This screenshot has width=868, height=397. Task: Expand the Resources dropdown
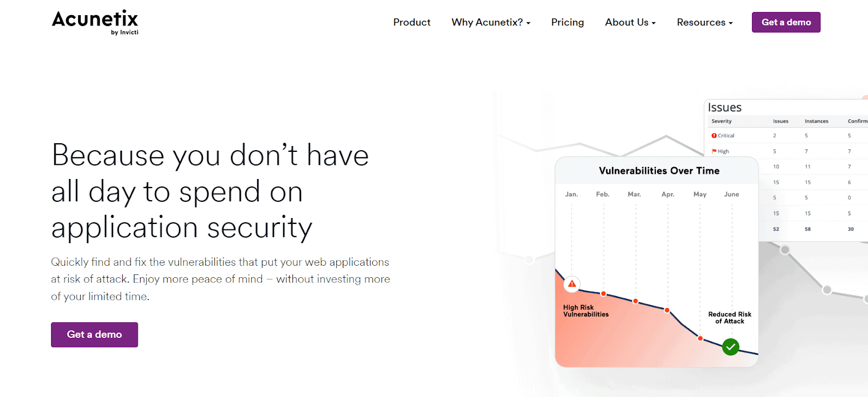(704, 22)
